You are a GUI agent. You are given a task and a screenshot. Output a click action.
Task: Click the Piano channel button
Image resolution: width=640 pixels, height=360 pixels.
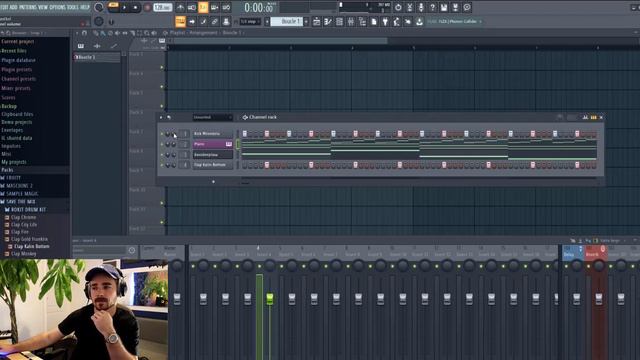(213, 144)
